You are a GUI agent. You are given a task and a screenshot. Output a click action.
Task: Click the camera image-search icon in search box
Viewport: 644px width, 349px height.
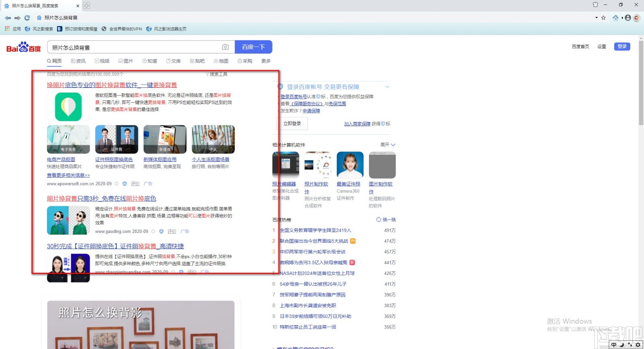(x=225, y=47)
